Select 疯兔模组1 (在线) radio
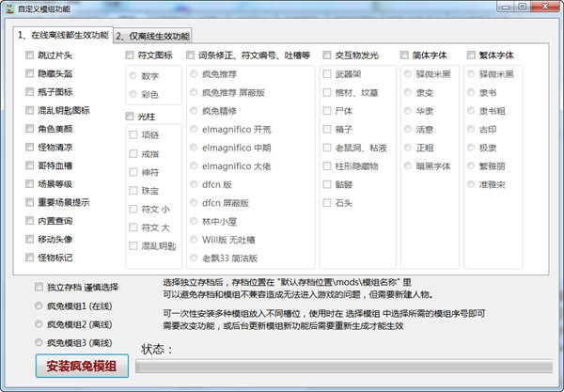The height and width of the screenshot is (392, 564). pos(39,306)
